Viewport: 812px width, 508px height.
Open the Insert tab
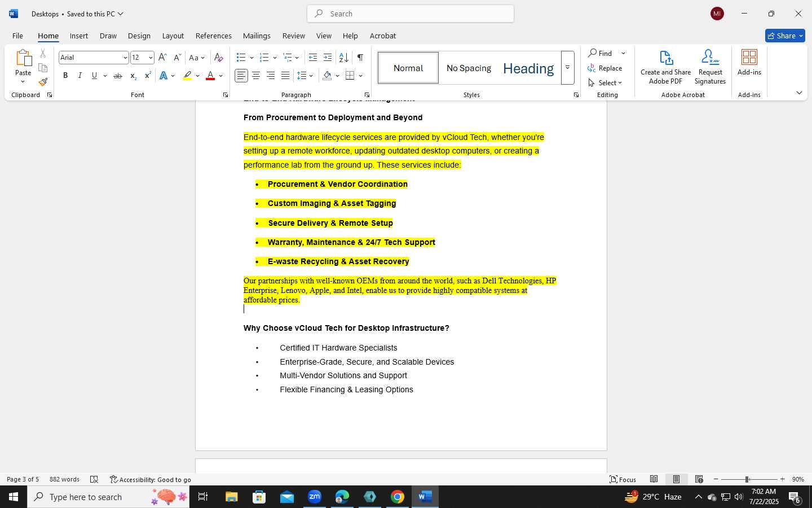[x=79, y=36]
